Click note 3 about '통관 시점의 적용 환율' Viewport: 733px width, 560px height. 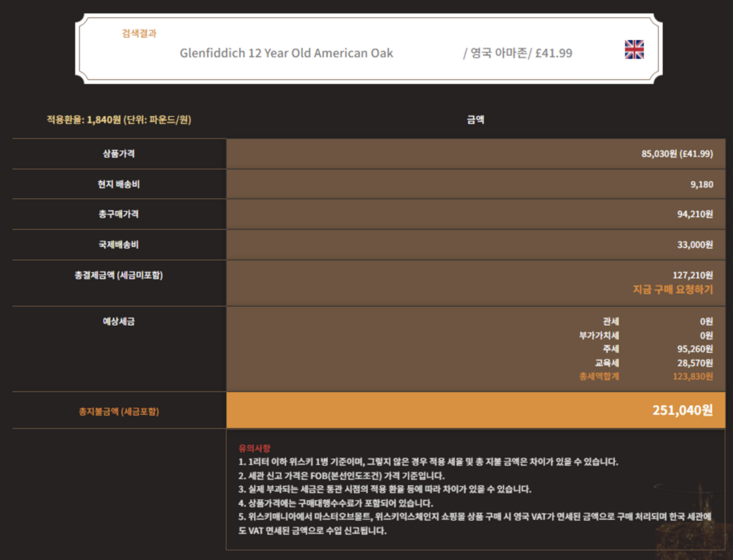pos(385,489)
